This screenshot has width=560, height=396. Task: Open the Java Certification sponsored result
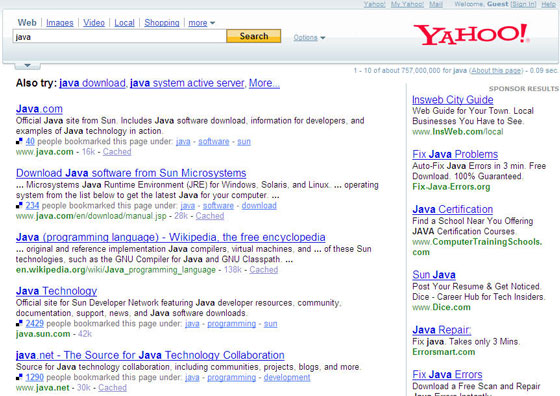pos(452,209)
